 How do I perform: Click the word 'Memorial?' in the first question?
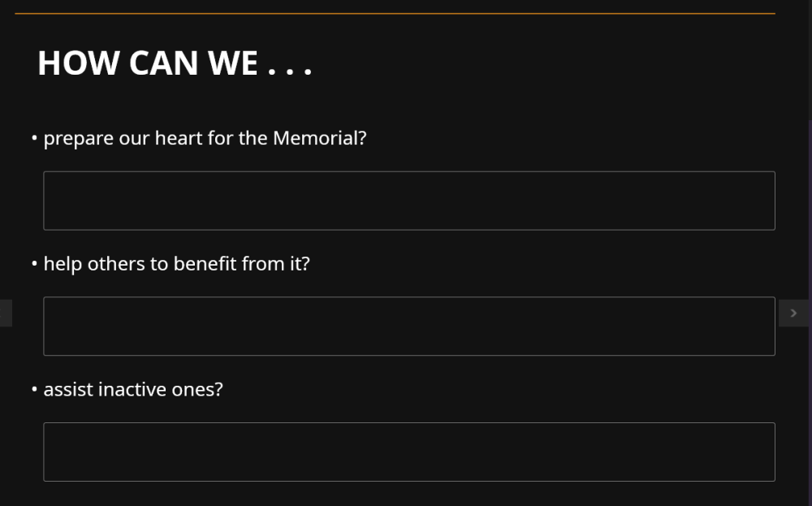[x=319, y=138]
